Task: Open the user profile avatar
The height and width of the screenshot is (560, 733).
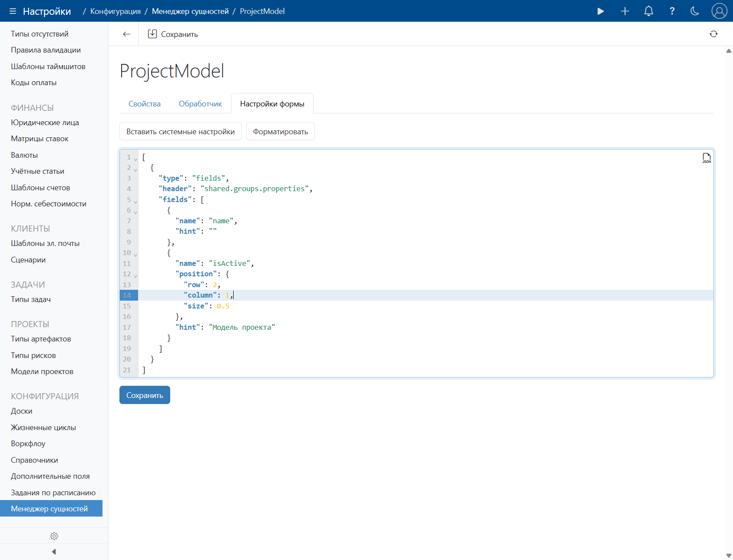Action: [x=719, y=11]
